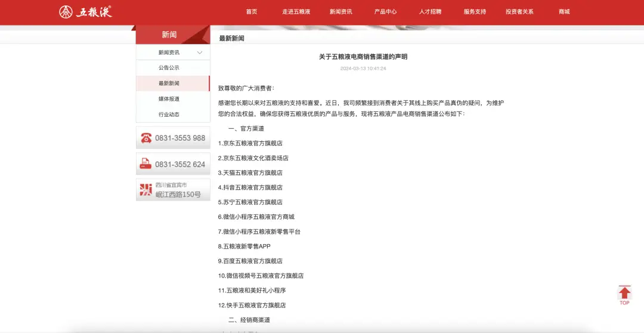The image size is (644, 333).
Task: Click phone number 0831-3553 988
Action: pyautogui.click(x=180, y=138)
